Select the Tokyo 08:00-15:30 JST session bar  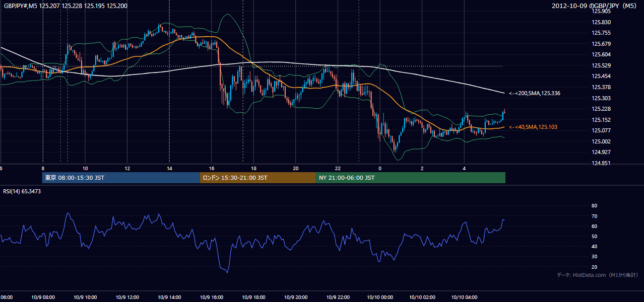[121, 178]
